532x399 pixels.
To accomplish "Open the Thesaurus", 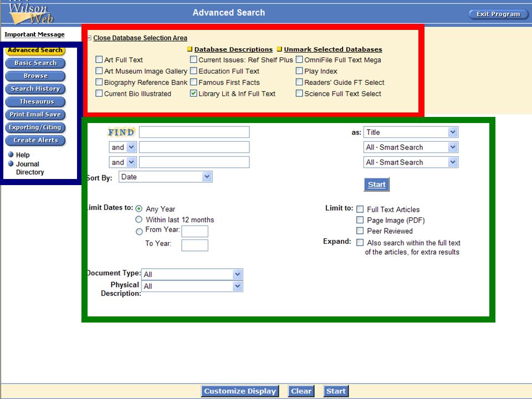I will (35, 102).
